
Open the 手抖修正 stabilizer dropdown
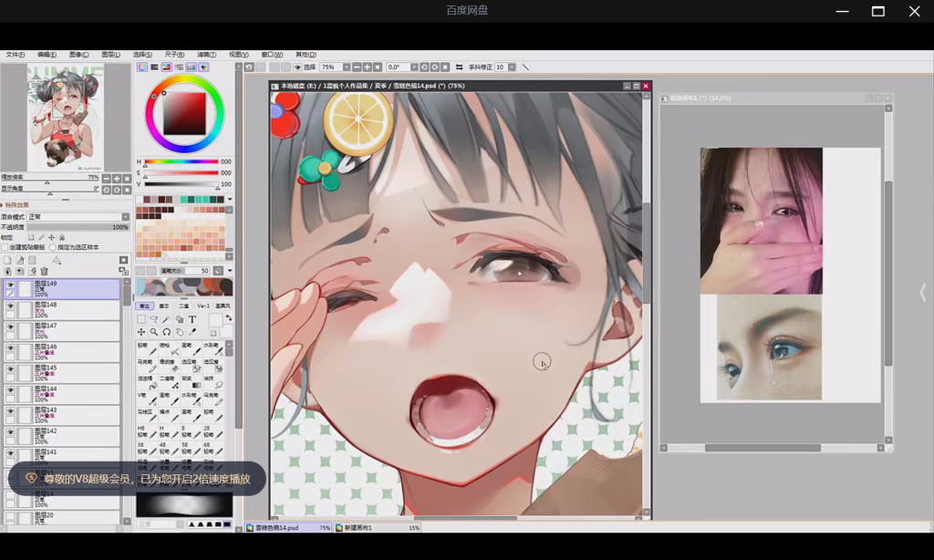pos(512,67)
